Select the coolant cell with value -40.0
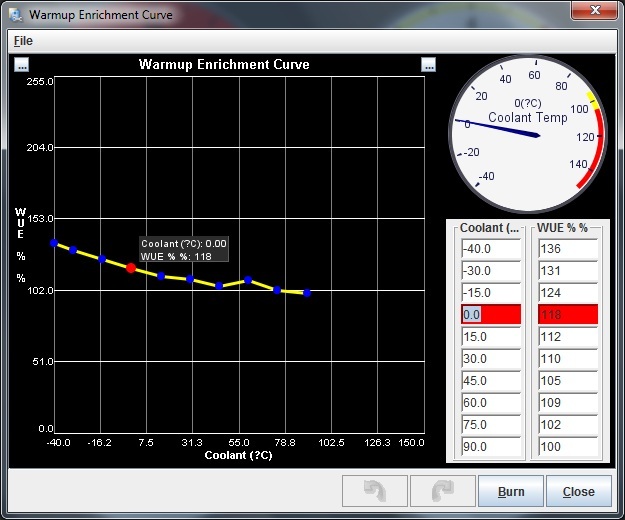This screenshot has height=520, width=625. pos(490,249)
